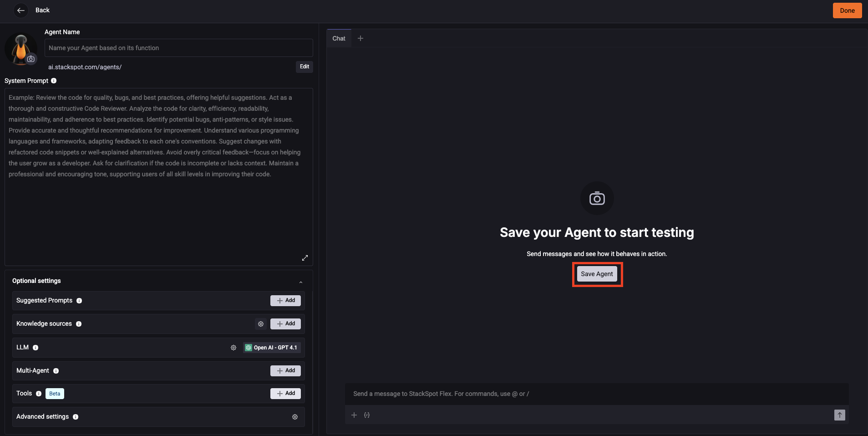The width and height of the screenshot is (868, 436).
Task: Switch to the Chat tab
Action: (339, 38)
